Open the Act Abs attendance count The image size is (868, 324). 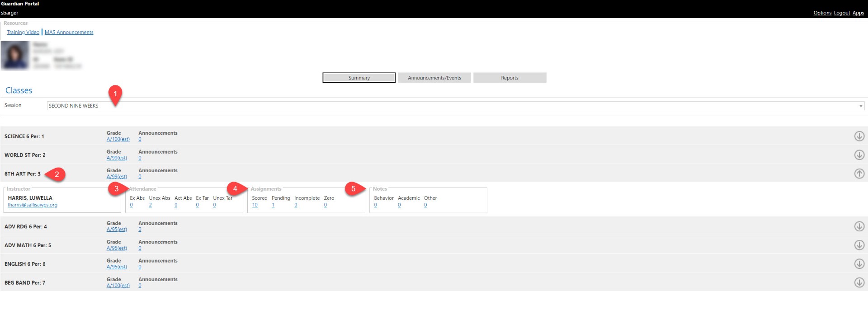pos(176,205)
